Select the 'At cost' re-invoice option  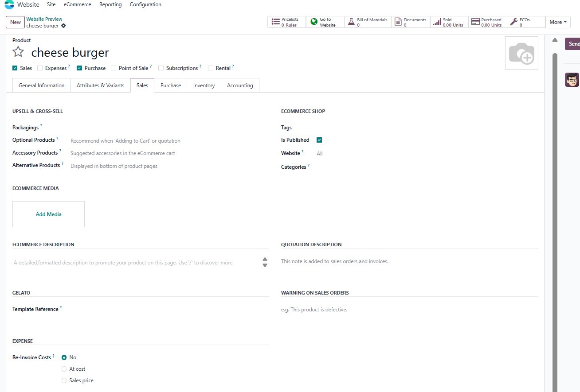tap(64, 369)
